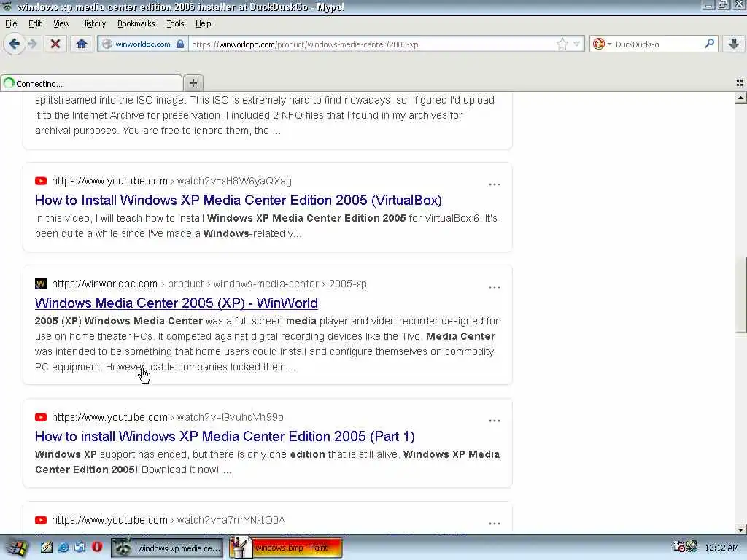The width and height of the screenshot is (747, 560).
Task: Click the YouTube favicon of the a7nrYNxtO0A result
Action: click(x=41, y=520)
